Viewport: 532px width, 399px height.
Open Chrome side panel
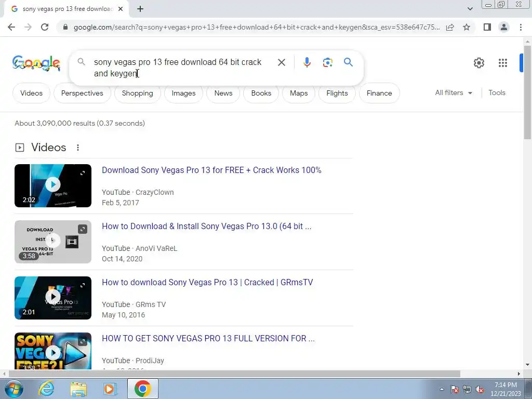[x=487, y=27]
